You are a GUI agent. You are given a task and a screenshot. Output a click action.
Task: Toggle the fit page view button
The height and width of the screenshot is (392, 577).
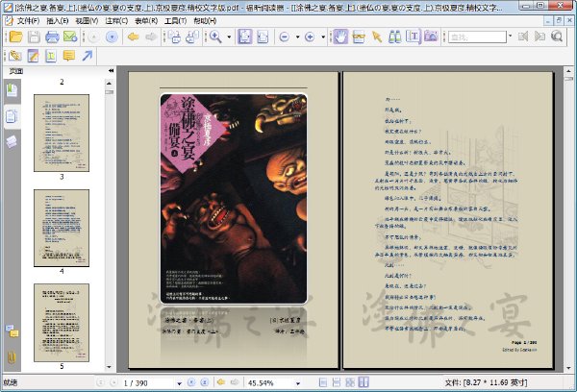[245, 37]
